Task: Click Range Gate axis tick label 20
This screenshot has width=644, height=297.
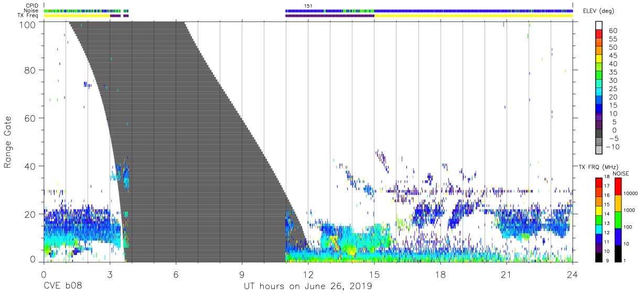Action: point(29,214)
